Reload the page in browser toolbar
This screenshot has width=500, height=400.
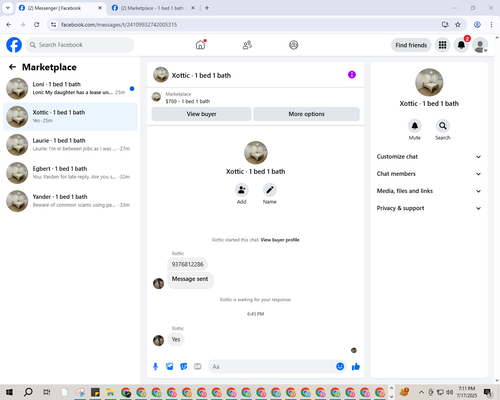(x=37, y=25)
